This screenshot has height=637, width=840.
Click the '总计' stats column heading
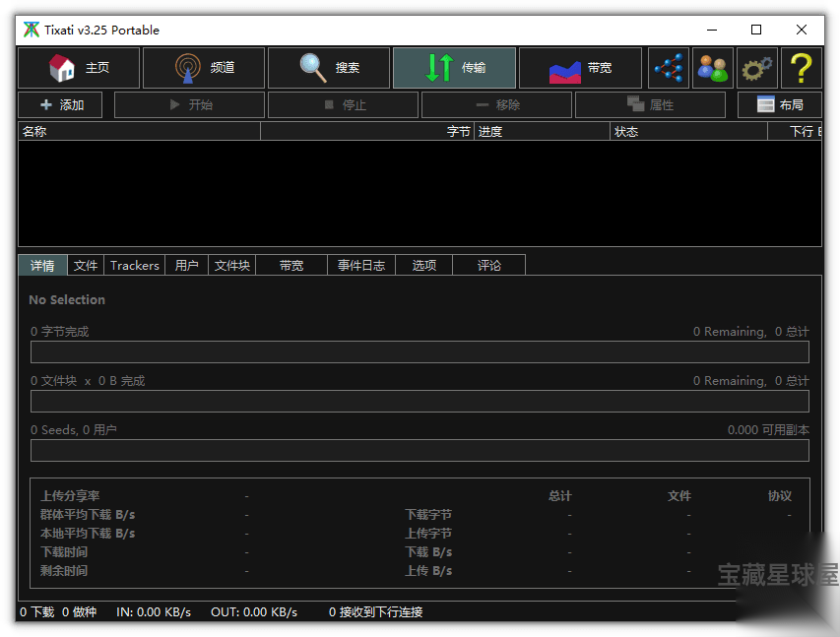click(560, 496)
